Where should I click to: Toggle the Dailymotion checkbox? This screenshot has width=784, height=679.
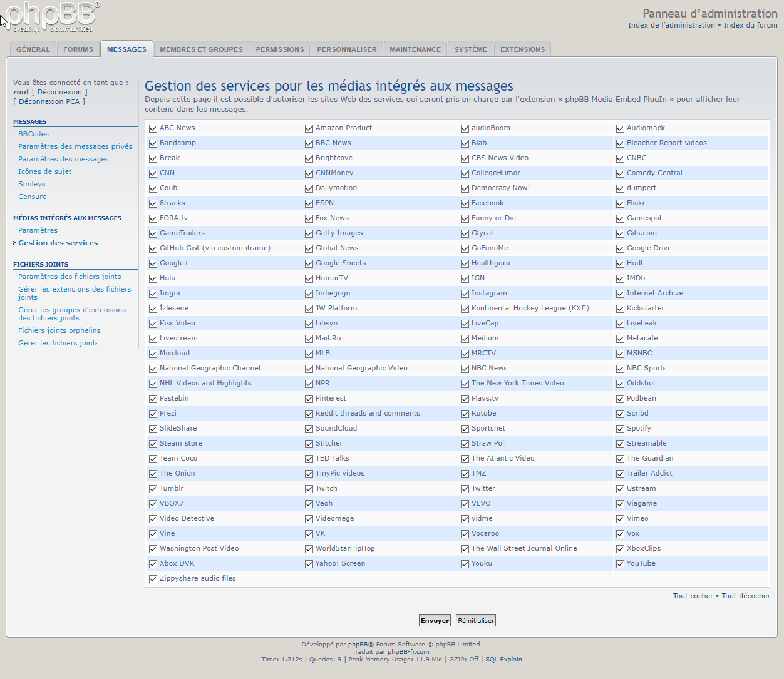[x=309, y=188]
